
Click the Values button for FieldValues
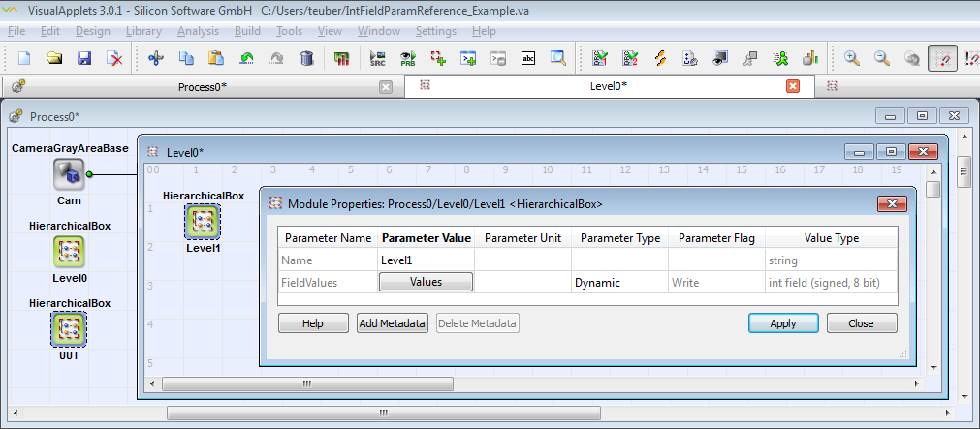[x=426, y=282]
